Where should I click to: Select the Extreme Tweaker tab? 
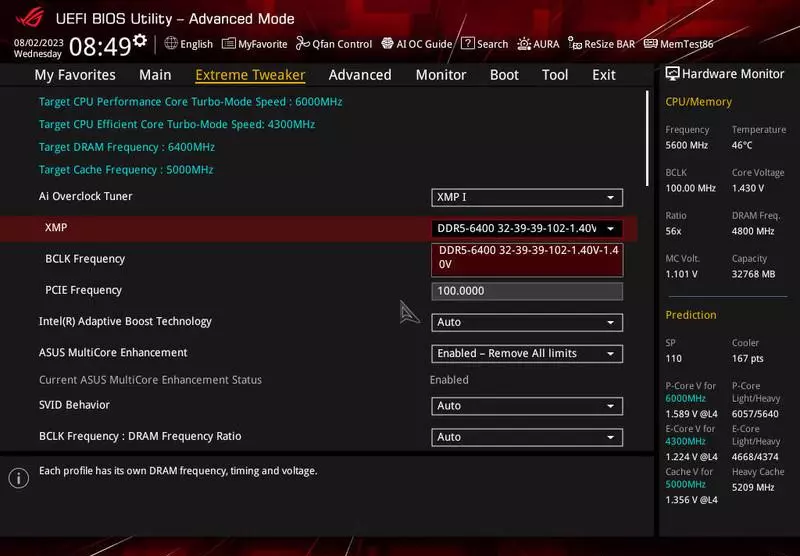pos(250,75)
